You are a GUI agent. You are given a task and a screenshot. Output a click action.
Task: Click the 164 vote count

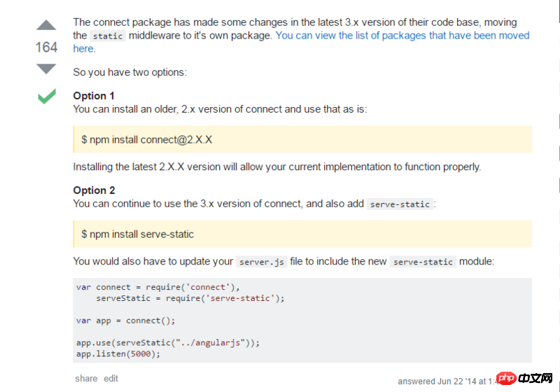(x=46, y=48)
